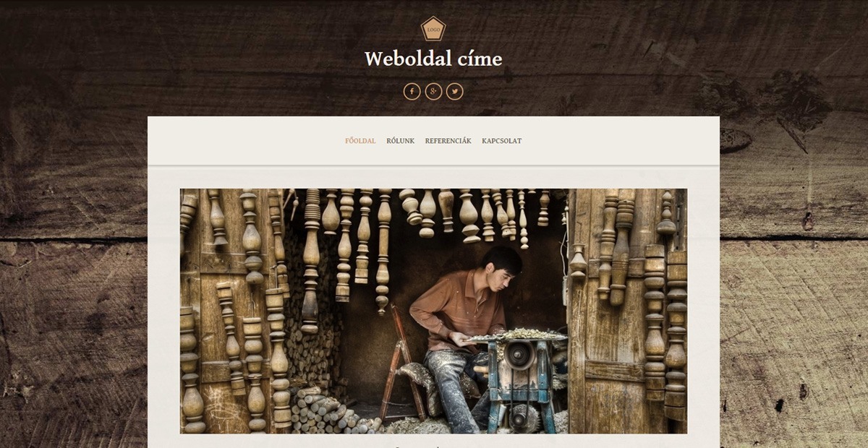Screen dimensions: 868x448
Task: Open the Facebook social icon
Action: (x=412, y=92)
